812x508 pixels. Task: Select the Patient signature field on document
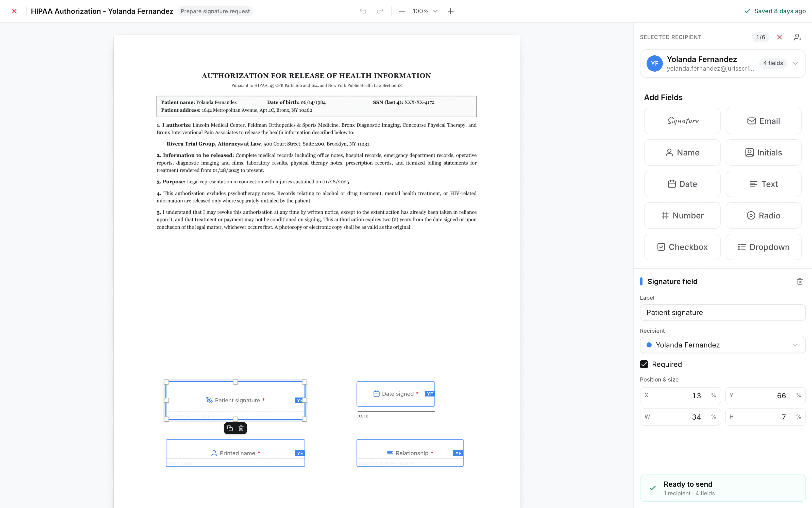pyautogui.click(x=235, y=401)
